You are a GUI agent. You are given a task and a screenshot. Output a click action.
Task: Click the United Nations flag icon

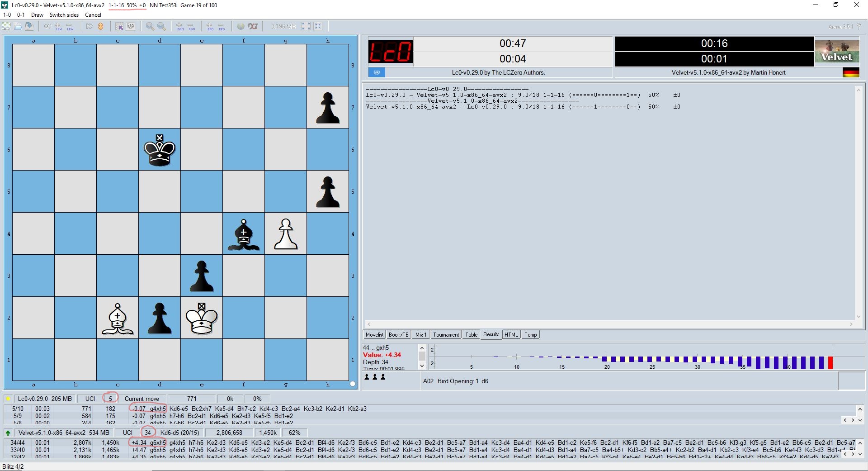[x=377, y=72]
